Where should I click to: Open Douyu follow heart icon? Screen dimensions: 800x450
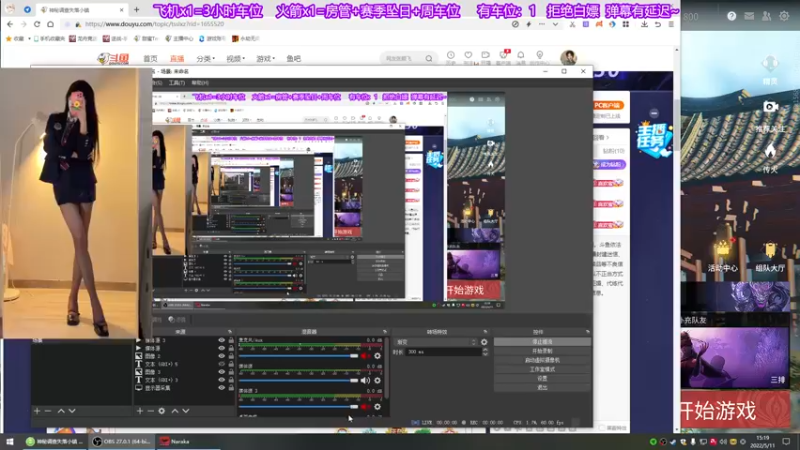(468, 55)
